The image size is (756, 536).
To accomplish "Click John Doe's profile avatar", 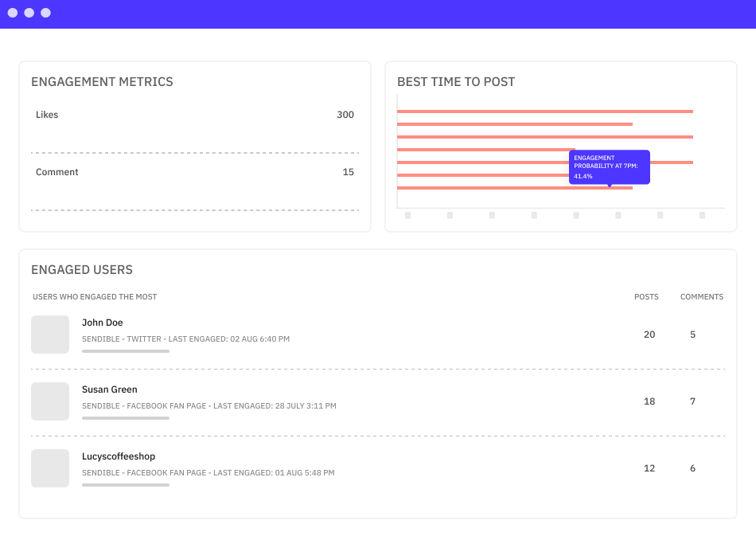I will 50,335.
